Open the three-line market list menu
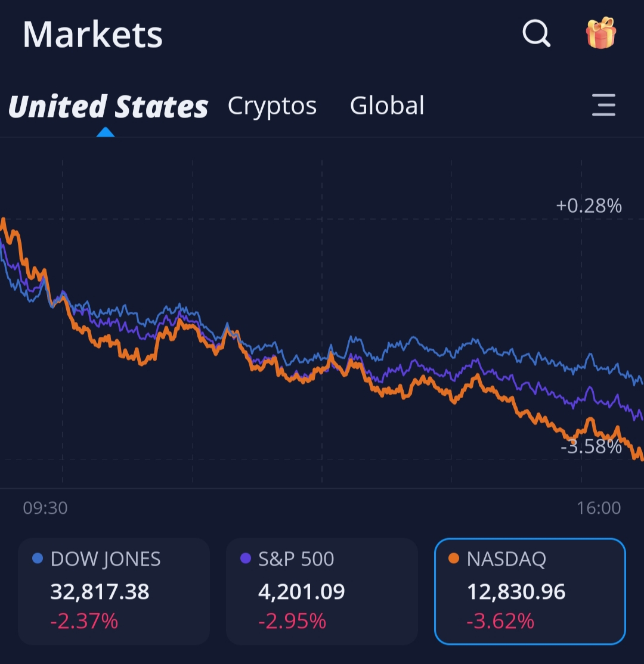 point(603,106)
